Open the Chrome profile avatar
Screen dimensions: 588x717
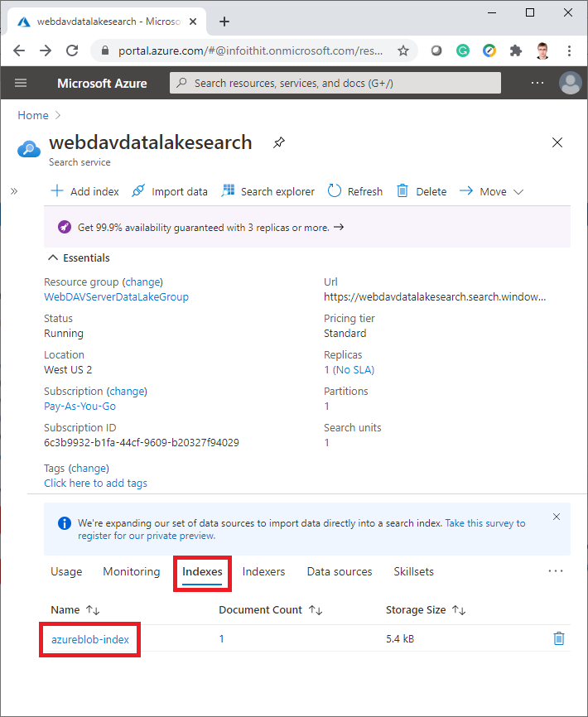pos(542,51)
